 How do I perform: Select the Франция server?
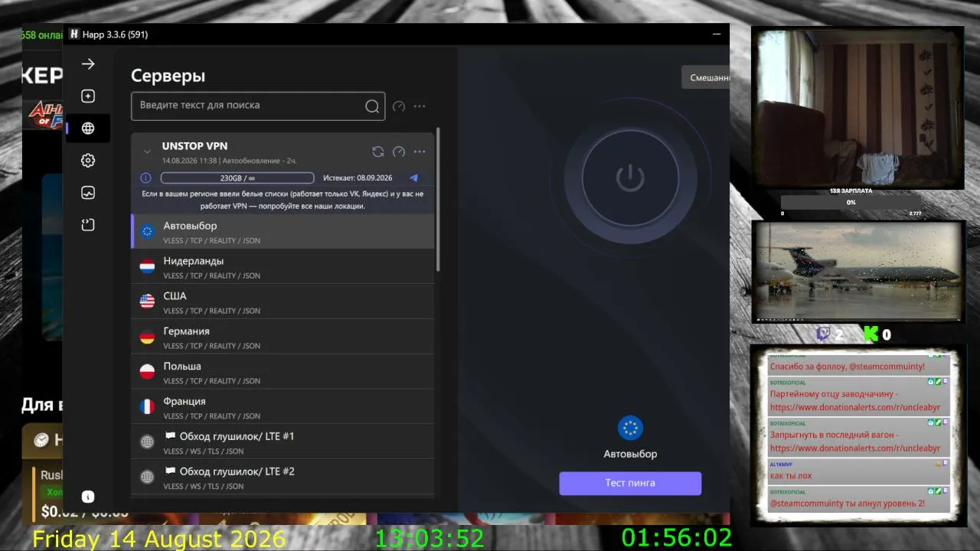(x=283, y=407)
